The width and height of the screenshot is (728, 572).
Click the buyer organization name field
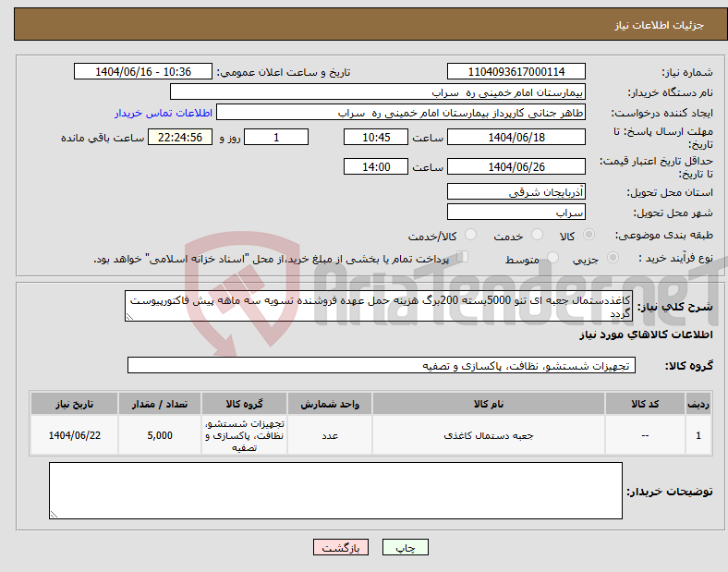pyautogui.click(x=378, y=91)
